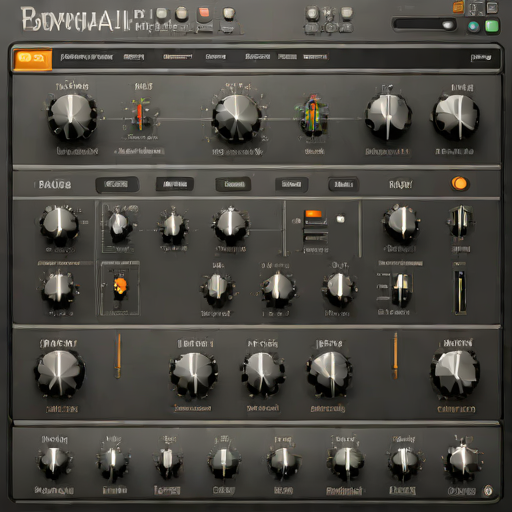Toggle the small white square beside orange selector
The height and width of the screenshot is (512, 512).
coord(340,219)
